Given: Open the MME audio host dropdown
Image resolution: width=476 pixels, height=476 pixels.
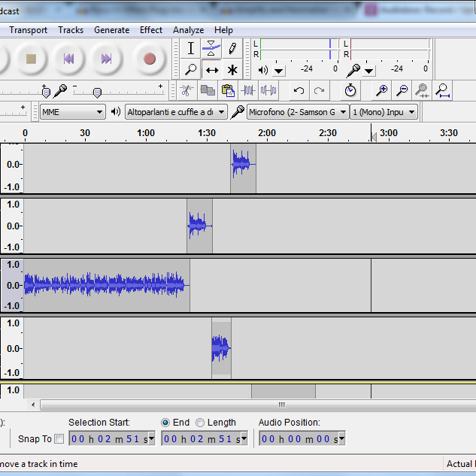Looking at the screenshot, I should pos(73,112).
